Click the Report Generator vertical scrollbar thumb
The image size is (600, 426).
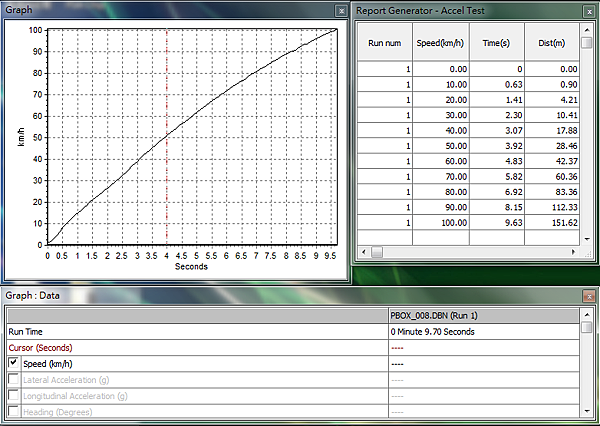pos(587,42)
